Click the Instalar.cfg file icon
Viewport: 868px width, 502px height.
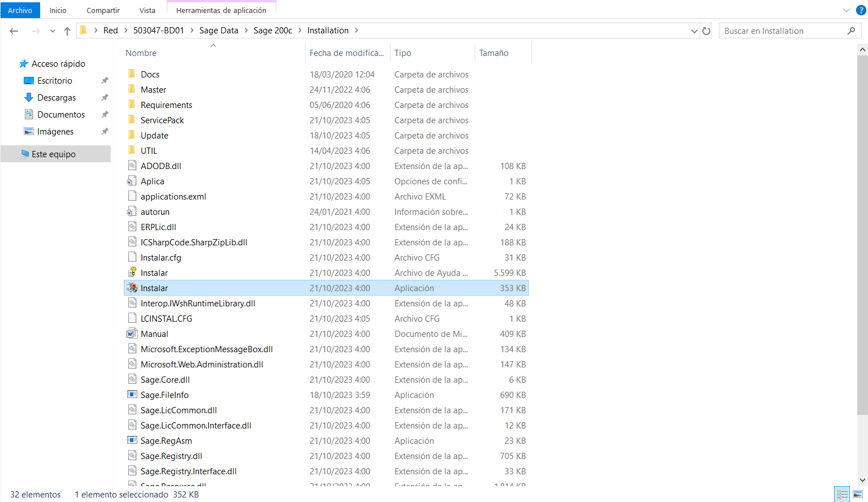tap(132, 257)
